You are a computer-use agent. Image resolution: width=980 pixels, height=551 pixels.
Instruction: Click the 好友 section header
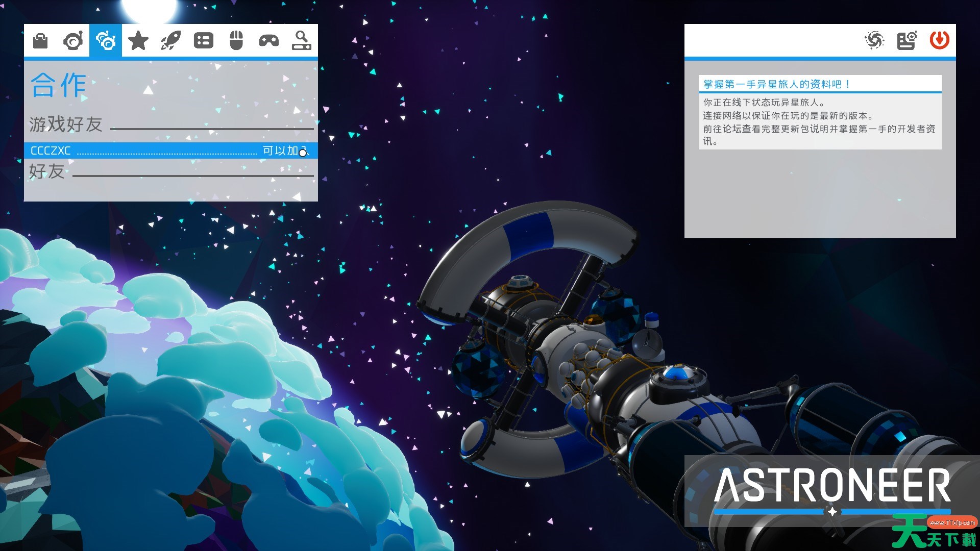coord(47,171)
